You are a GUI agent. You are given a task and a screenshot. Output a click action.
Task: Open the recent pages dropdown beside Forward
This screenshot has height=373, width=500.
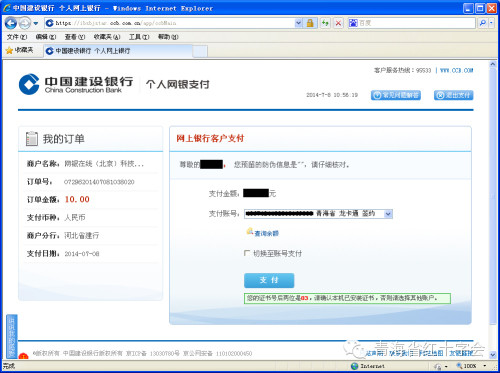[x=36, y=23]
